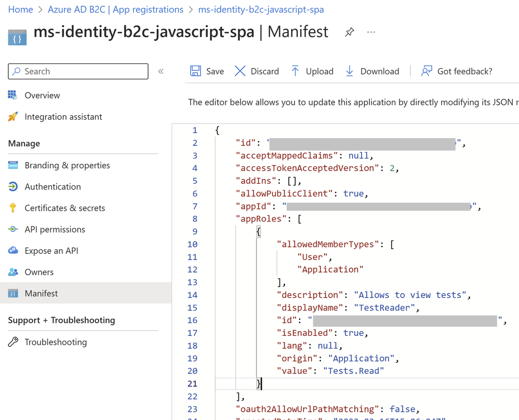The width and height of the screenshot is (519, 420).
Task: Go to Branding & properties
Action: coord(67,165)
